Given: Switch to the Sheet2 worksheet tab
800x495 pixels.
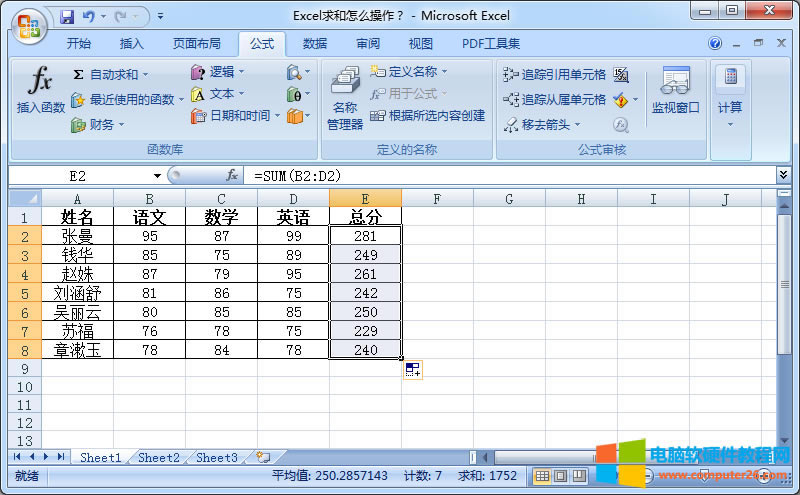Looking at the screenshot, I should 159,457.
